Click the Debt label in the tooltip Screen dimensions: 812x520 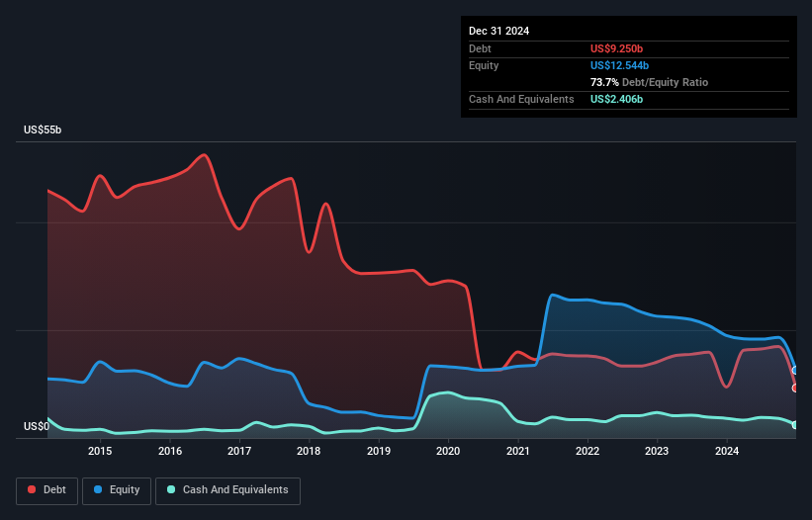pos(480,48)
